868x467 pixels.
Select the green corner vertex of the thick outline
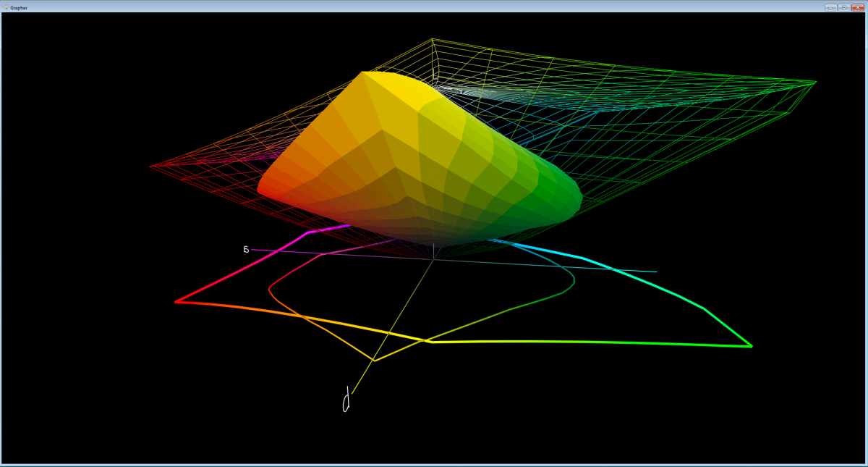click(752, 346)
